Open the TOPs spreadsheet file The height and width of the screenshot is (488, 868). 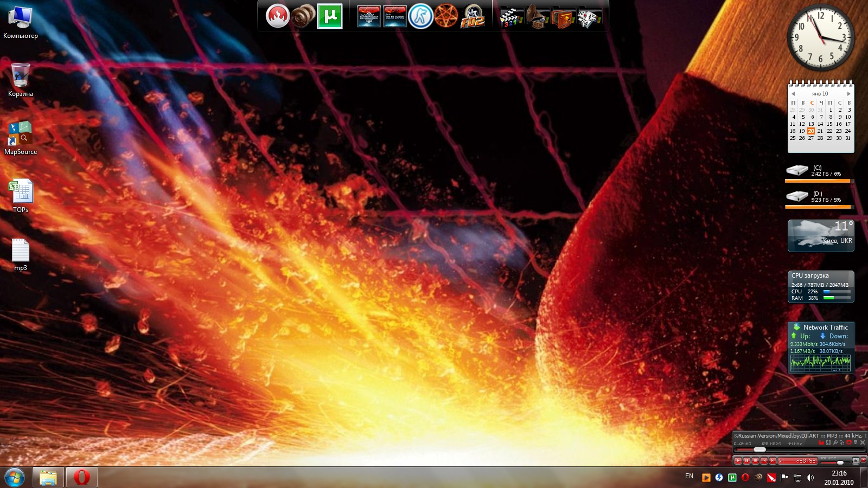21,192
